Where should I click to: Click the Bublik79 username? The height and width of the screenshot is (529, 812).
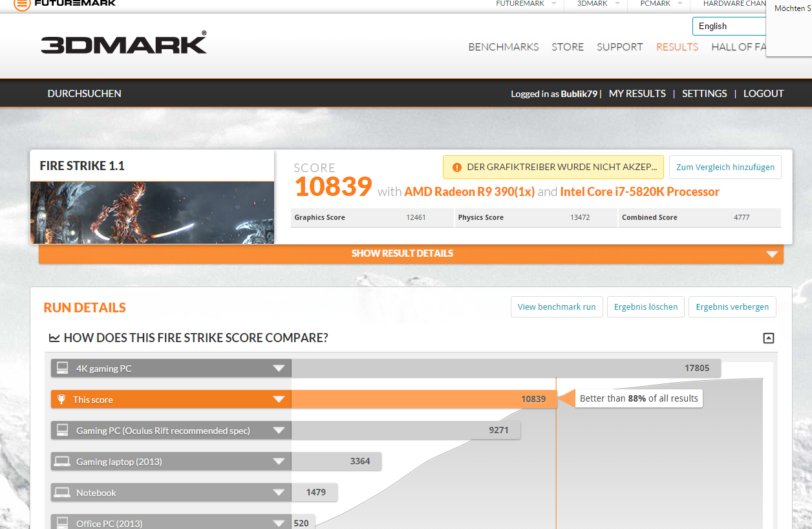579,94
